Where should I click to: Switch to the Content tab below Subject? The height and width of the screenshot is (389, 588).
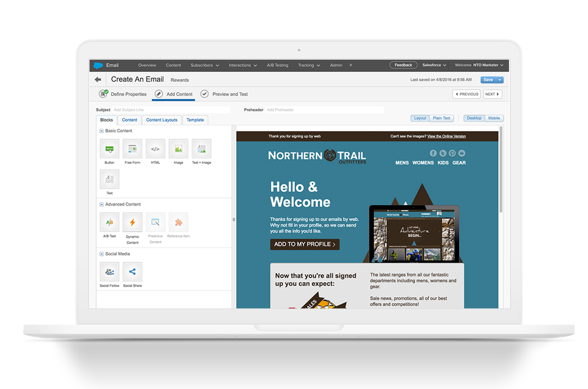130,120
